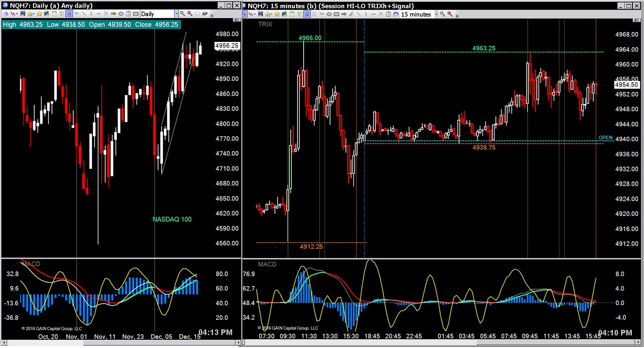Toggle grid lines on the 15 minutes chart
The image size is (644, 348).
(x=307, y=14)
